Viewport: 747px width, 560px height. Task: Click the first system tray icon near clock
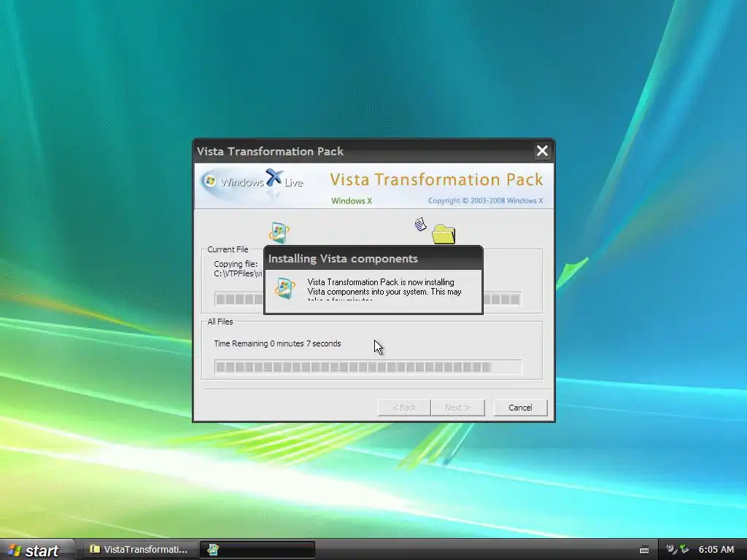672,550
